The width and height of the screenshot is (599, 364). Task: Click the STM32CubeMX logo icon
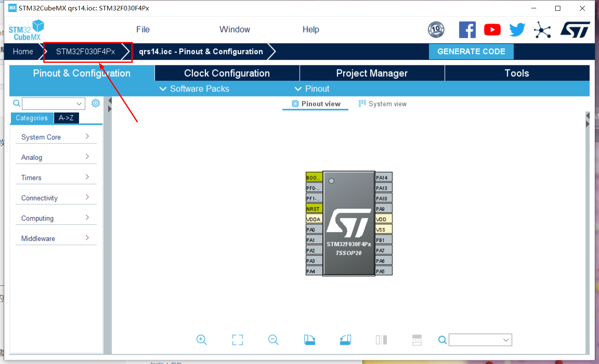[26, 30]
